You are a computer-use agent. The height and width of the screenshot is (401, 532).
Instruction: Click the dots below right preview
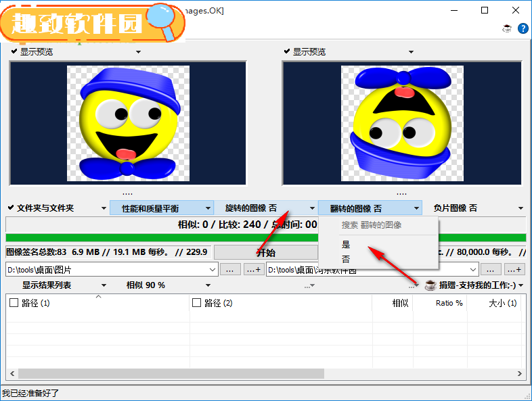click(402, 194)
